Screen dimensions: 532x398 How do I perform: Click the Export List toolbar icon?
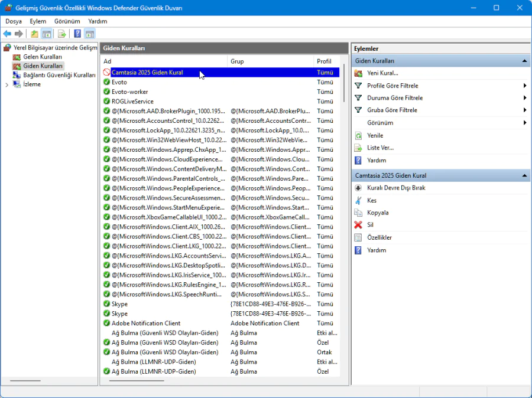click(61, 34)
